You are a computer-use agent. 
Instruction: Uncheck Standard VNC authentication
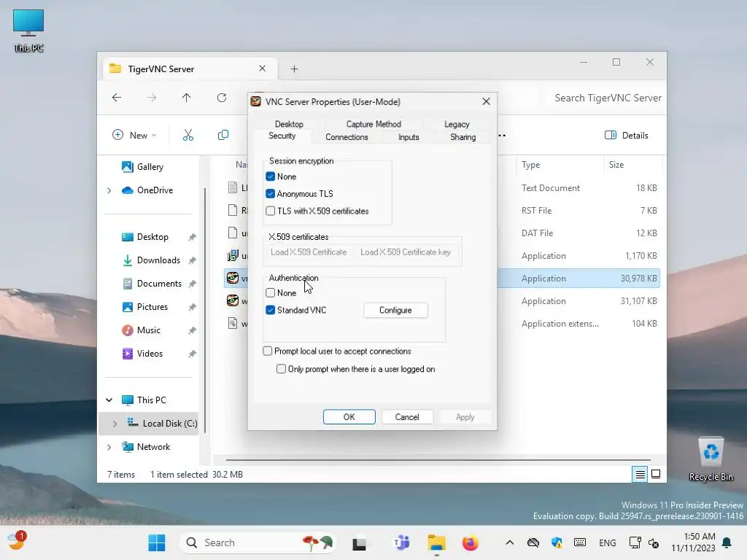(x=270, y=310)
